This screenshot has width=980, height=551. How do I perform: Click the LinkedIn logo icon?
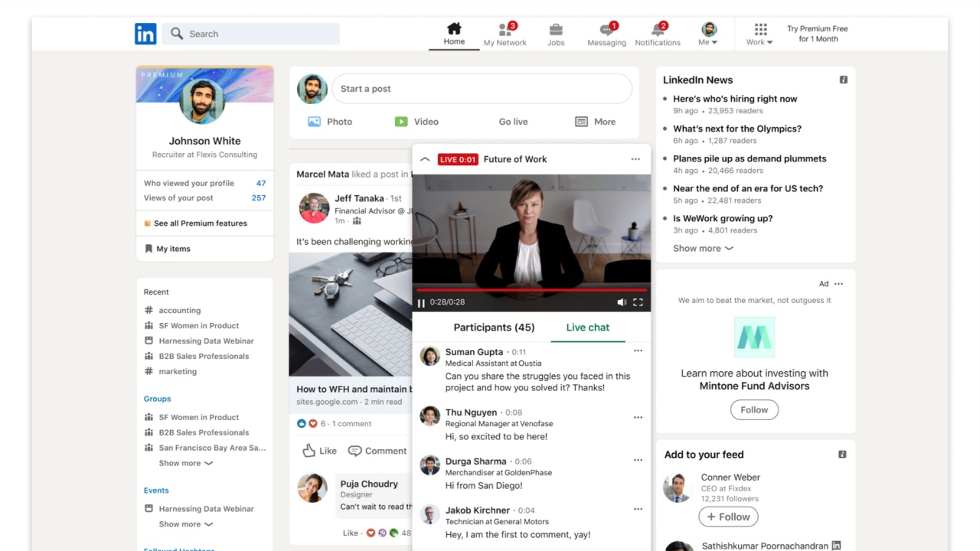point(145,34)
